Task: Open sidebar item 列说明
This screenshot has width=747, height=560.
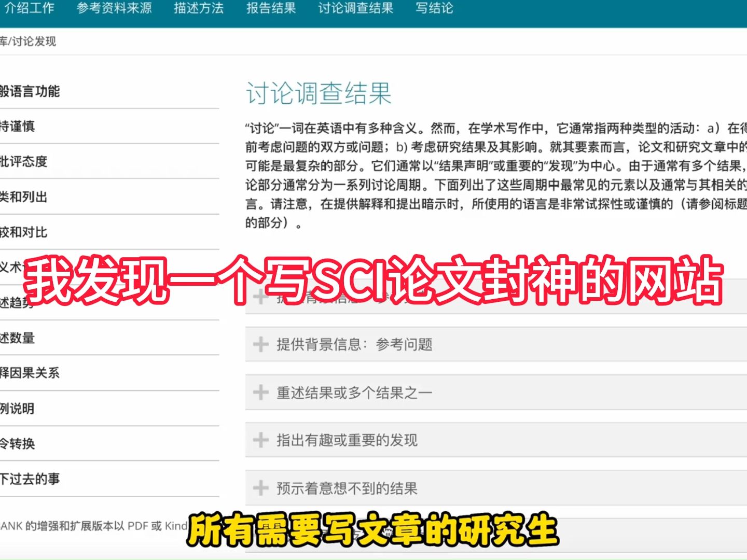Action: pos(17,409)
